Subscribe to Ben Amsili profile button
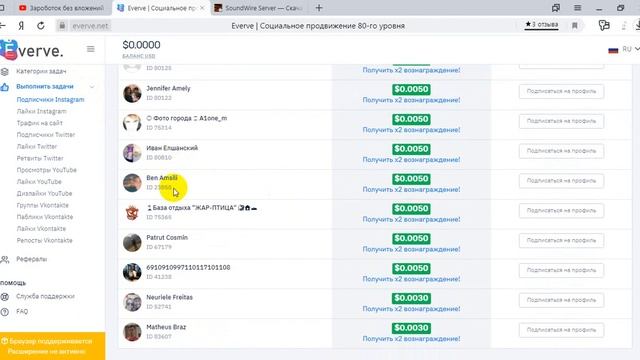Viewport: 640px width, 360px height. click(561, 181)
